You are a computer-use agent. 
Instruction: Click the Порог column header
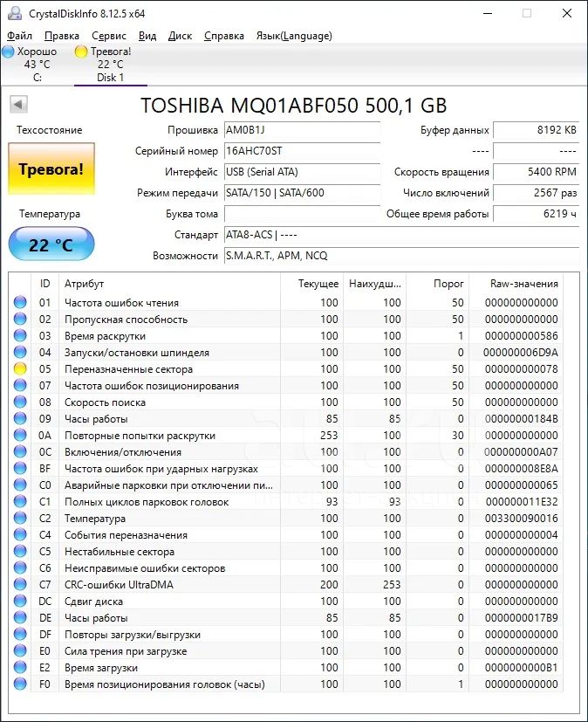click(438, 284)
